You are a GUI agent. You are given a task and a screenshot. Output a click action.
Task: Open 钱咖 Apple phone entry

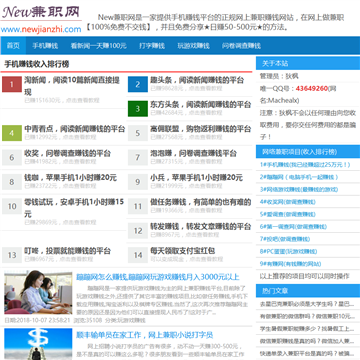point(70,178)
